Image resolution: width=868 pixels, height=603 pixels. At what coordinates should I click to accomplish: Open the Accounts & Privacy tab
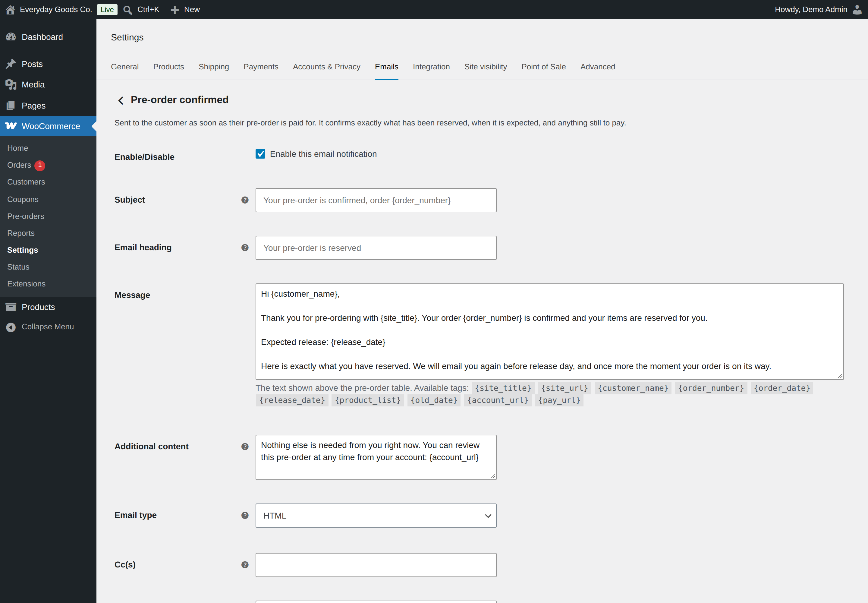point(326,67)
